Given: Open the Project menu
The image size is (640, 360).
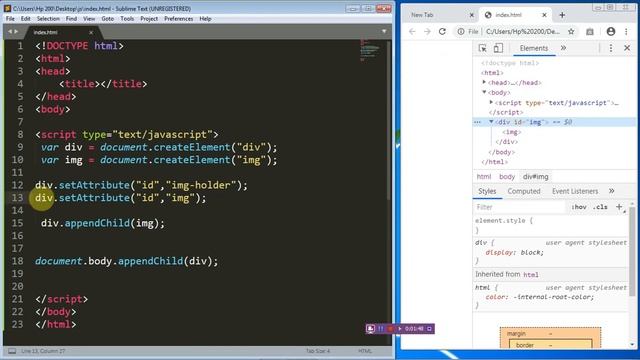Looking at the screenshot, I should 149,19.
